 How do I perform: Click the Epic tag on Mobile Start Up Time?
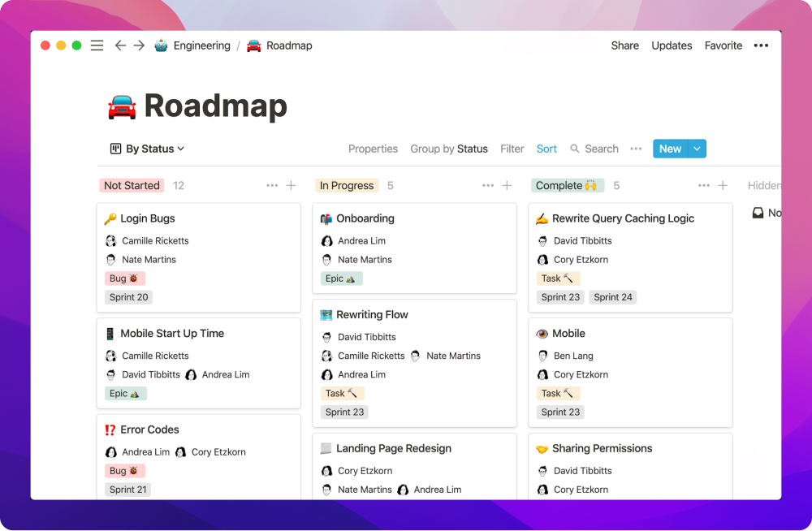125,394
